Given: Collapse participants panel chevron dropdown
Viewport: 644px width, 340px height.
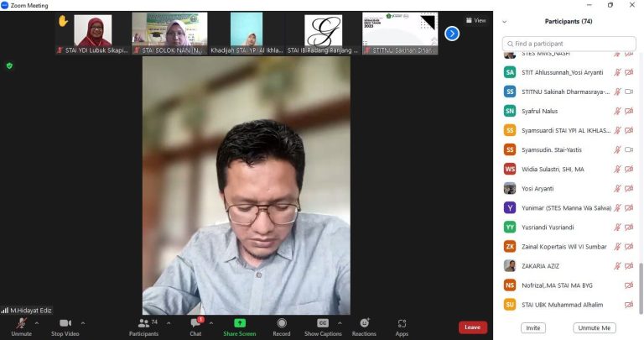Looking at the screenshot, I should point(505,22).
